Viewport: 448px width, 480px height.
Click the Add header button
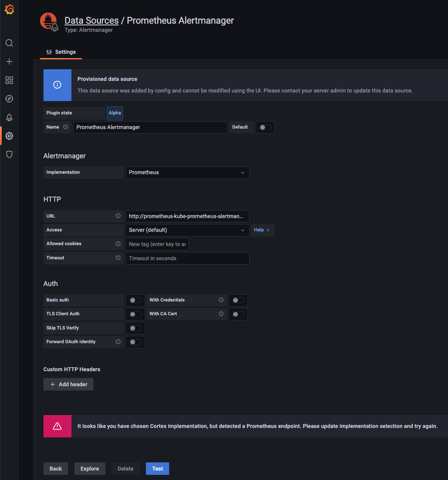68,384
